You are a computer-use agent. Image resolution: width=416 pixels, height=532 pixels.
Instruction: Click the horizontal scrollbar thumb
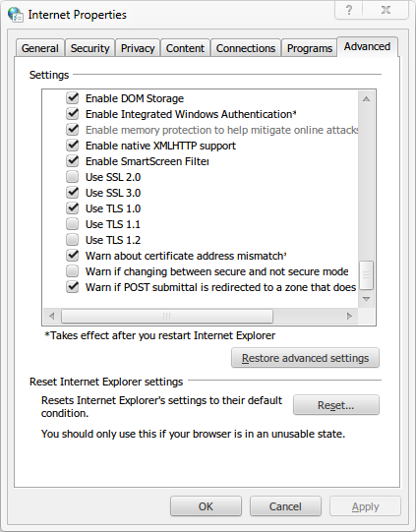tap(166, 317)
